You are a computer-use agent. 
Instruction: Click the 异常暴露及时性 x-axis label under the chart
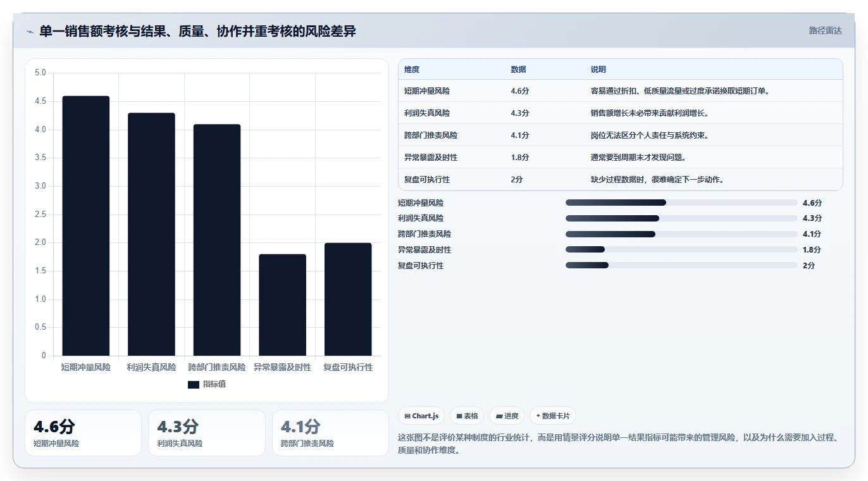pos(282,367)
